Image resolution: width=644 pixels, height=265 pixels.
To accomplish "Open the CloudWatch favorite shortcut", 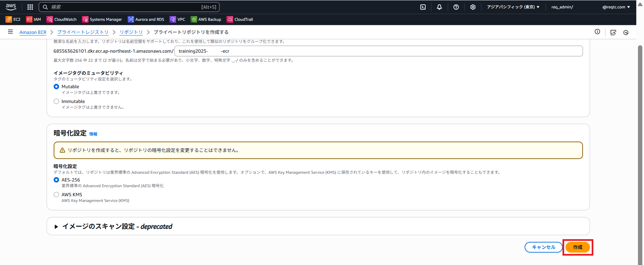I will click(x=62, y=19).
